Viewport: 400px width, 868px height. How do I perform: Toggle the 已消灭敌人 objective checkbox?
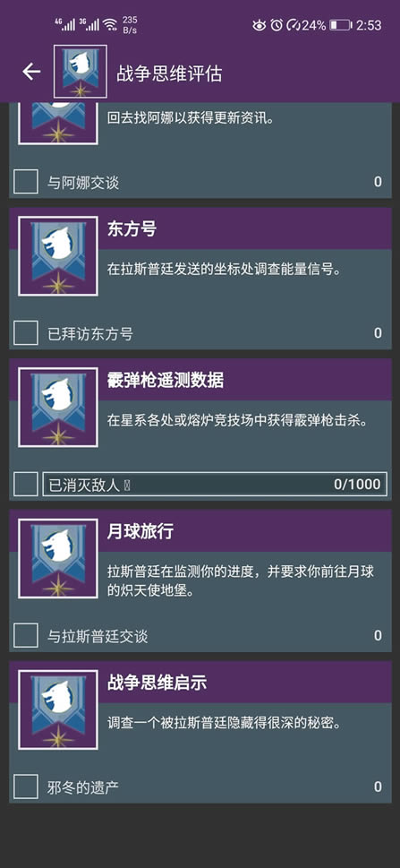tap(25, 485)
